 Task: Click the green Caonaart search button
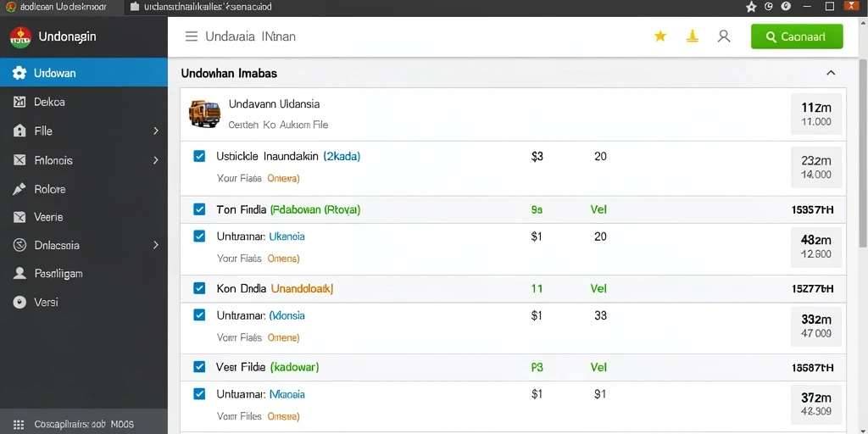[x=797, y=36]
